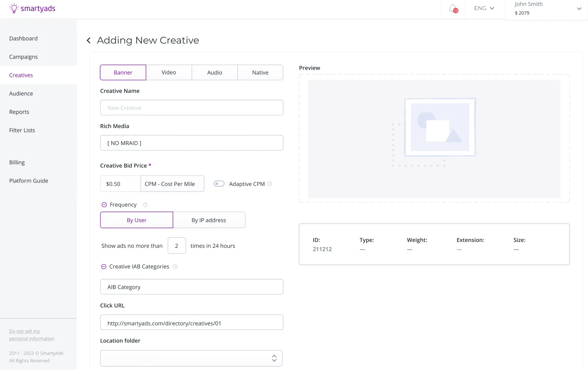Switch to the Native tab
Screen dimensions: 588x370
pos(260,73)
